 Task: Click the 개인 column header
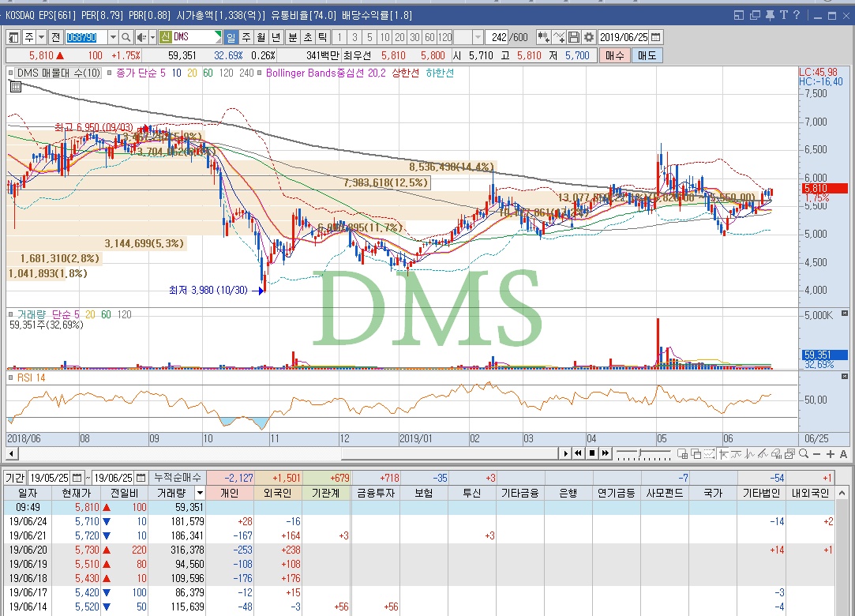(x=230, y=494)
